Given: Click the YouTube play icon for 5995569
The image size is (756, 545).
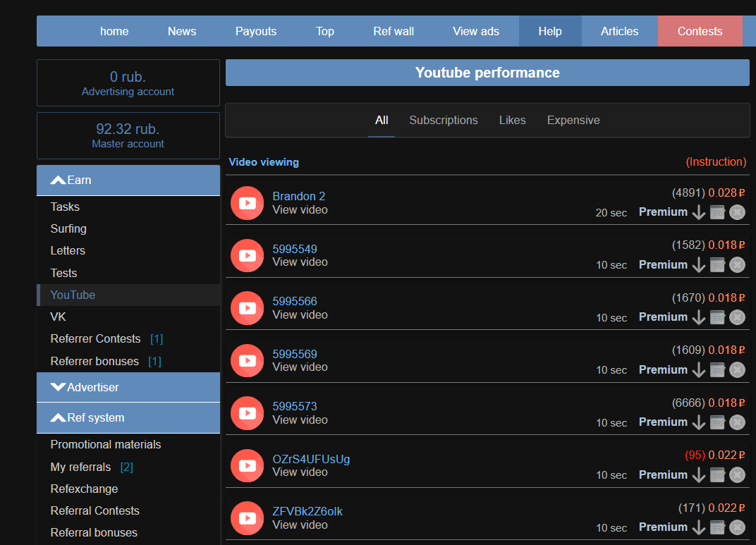Looking at the screenshot, I should coord(247,360).
